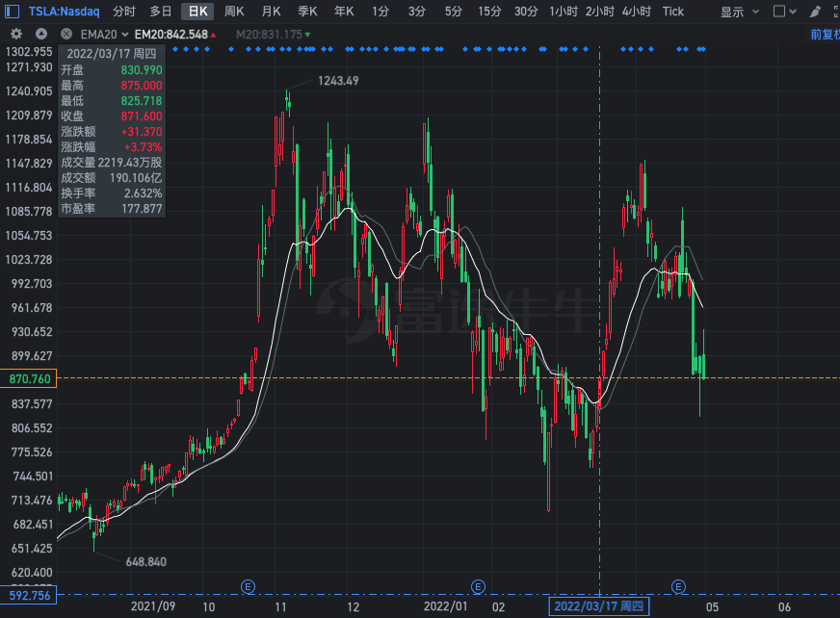The image size is (840, 618).
Task: Select the 日K daily candlestick tab
Action: click(x=197, y=12)
